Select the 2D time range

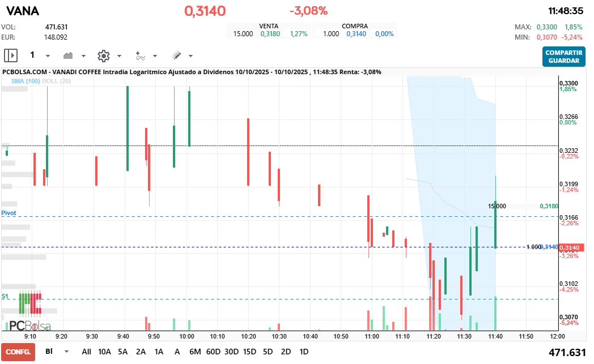pos(286,352)
